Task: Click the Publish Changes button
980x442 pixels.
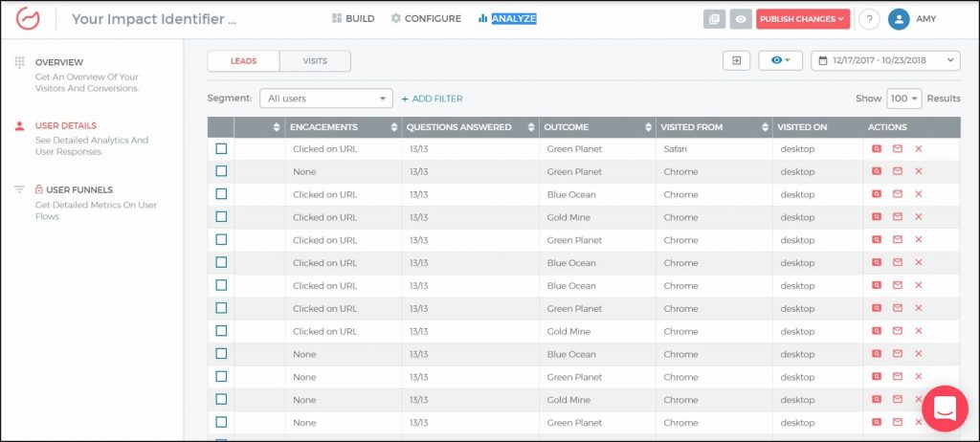Action: [x=802, y=19]
